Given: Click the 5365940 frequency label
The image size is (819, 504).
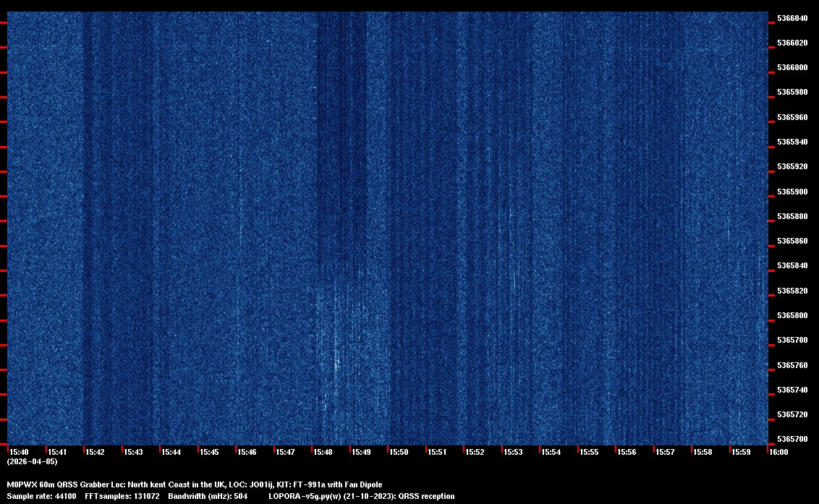Looking at the screenshot, I should tap(792, 142).
